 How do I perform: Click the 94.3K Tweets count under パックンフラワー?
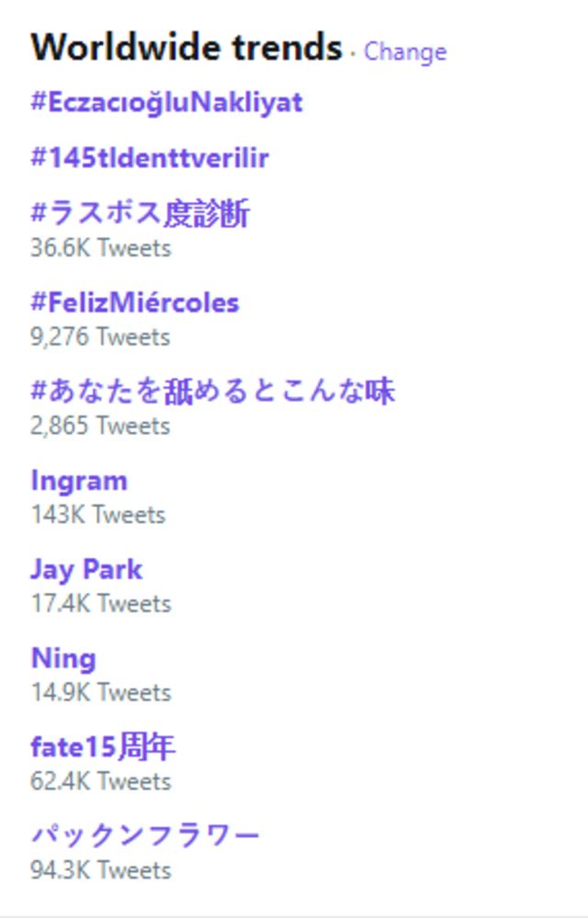(x=98, y=870)
